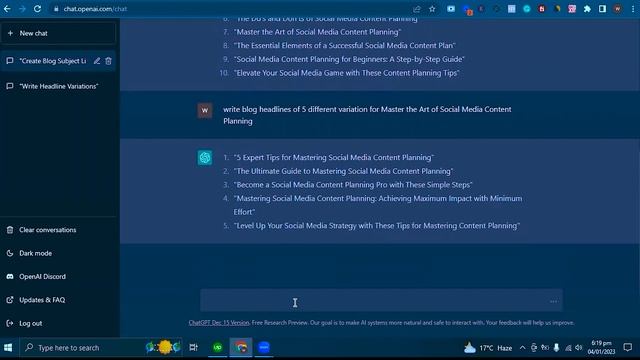Select "The Essential Elements of a Successful" headline
Image resolution: width=640 pixels, height=360 pixels.
click(x=344, y=45)
